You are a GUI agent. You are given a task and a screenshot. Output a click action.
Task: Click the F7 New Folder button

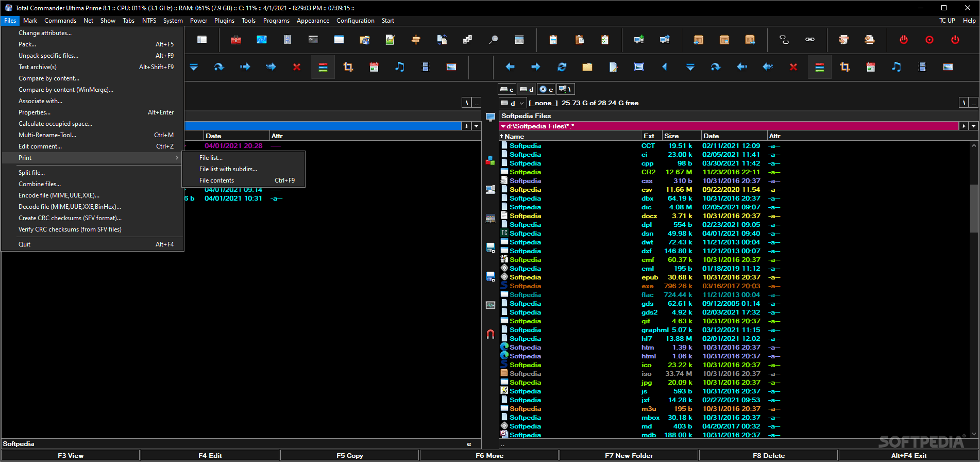tap(629, 455)
